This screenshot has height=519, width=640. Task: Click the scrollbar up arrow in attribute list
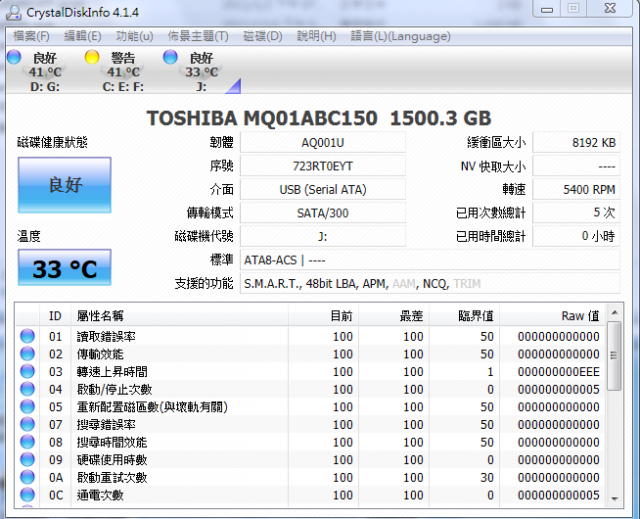(x=614, y=313)
